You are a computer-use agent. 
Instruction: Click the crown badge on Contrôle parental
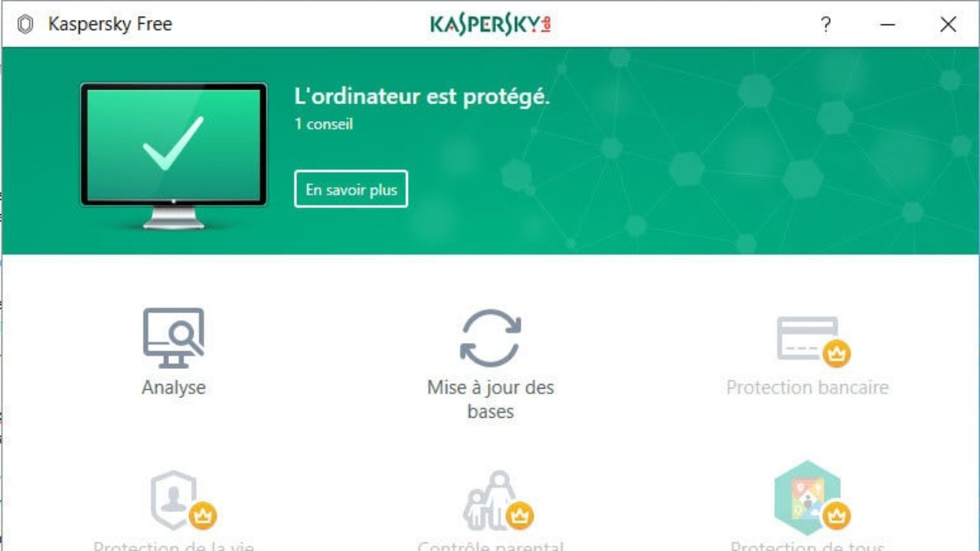point(519,517)
